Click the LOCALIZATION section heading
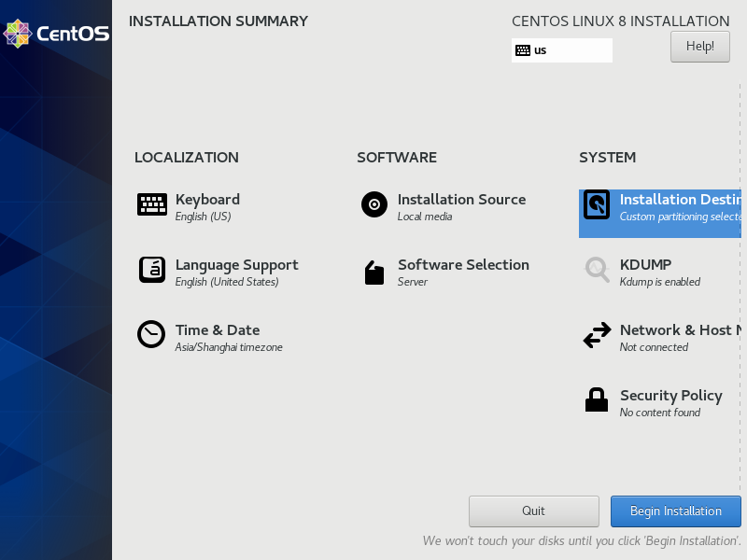This screenshot has width=747, height=560. click(187, 158)
